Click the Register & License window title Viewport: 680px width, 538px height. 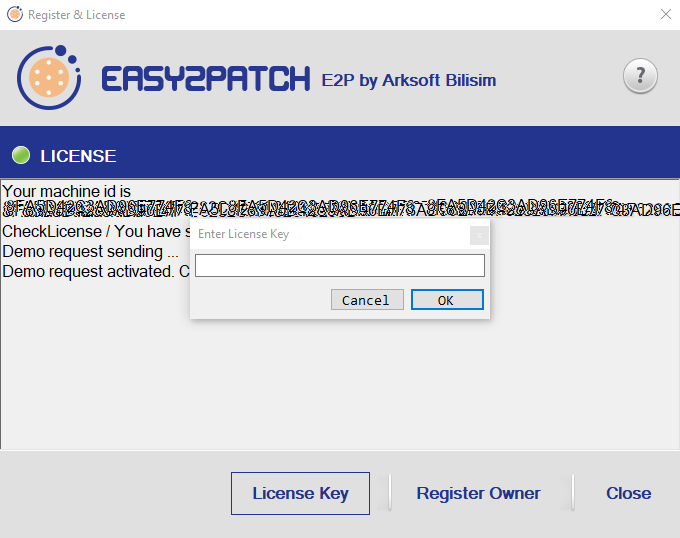[76, 15]
